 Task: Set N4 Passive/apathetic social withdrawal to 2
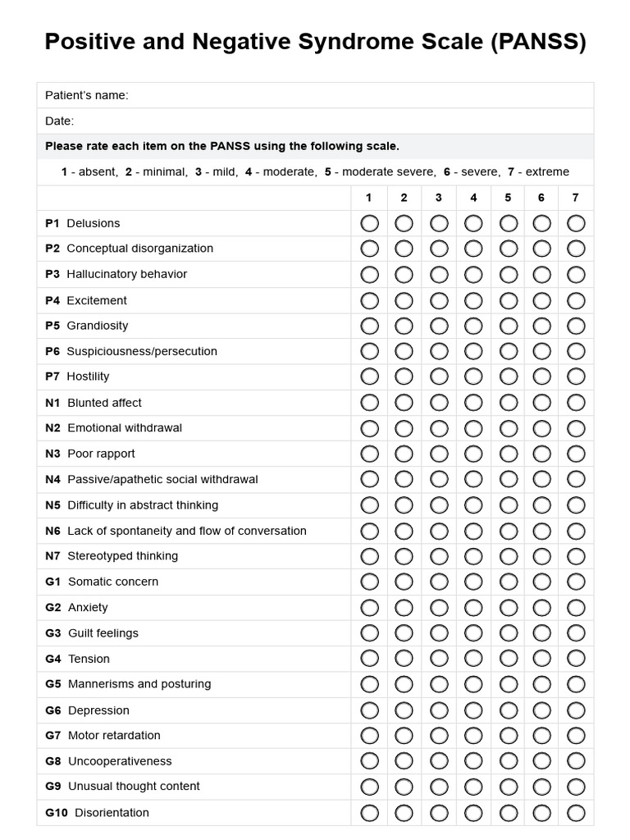[x=404, y=479]
